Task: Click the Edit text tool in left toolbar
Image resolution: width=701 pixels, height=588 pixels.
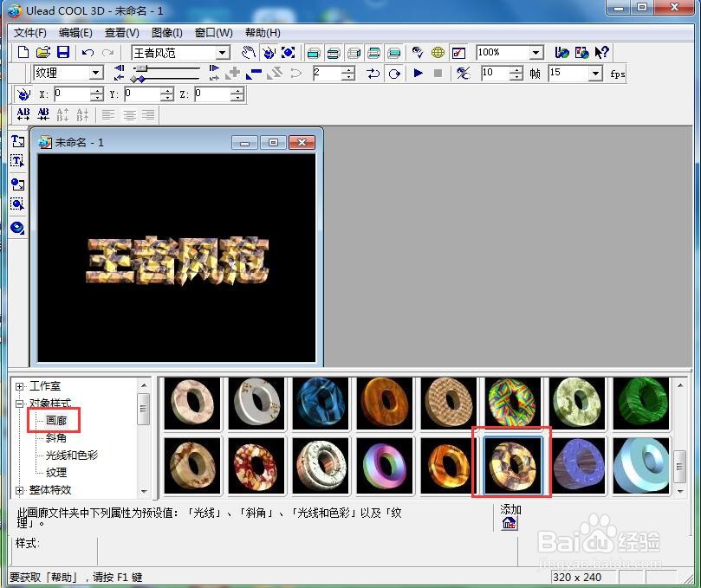Action: [17, 161]
